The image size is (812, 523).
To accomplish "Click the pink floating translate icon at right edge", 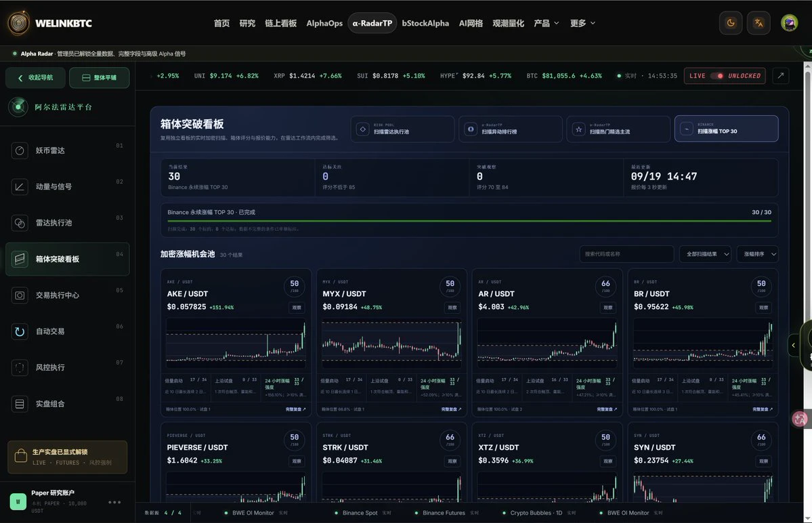I will point(800,419).
